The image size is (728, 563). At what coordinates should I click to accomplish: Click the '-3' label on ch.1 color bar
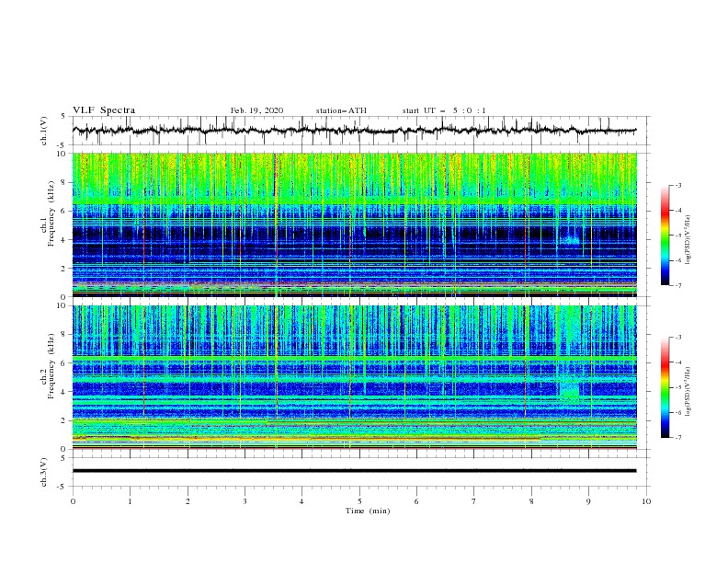point(678,185)
